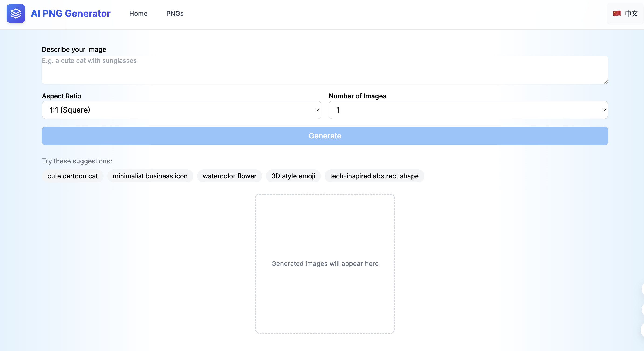Select the 'watercolor flower' suggestion chip

coord(230,176)
